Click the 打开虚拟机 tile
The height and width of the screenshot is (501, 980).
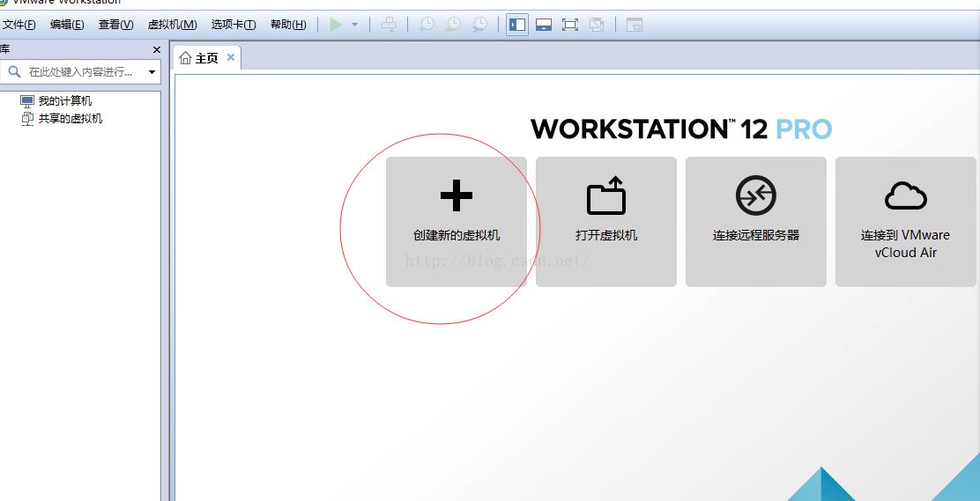coord(606,222)
